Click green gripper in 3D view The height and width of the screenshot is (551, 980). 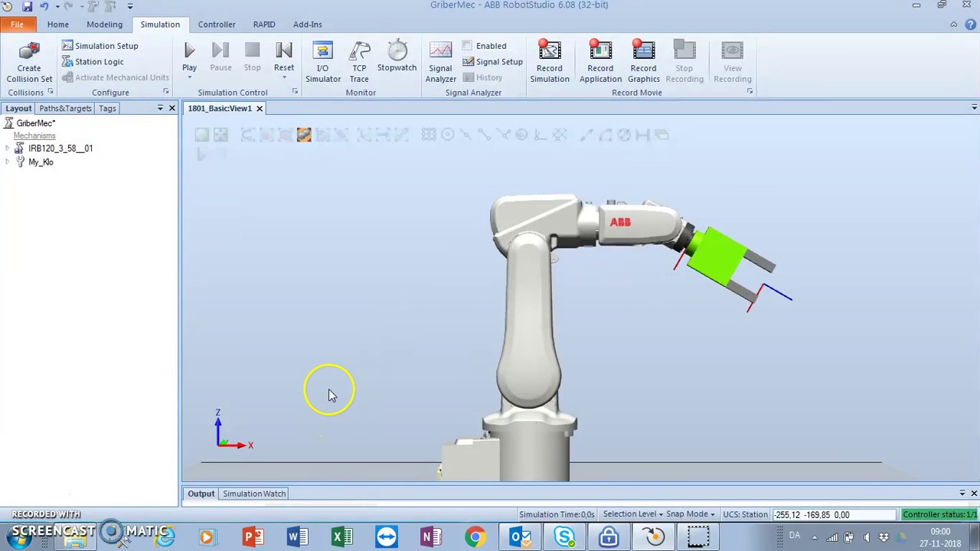(x=717, y=256)
